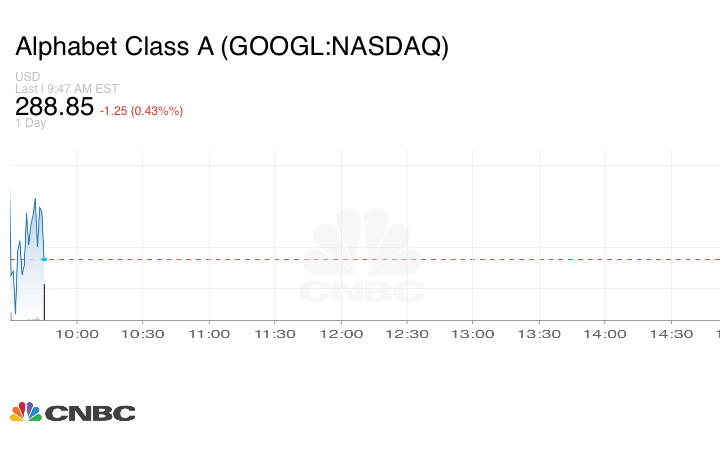
Task: Click the CNBC peacock logo icon
Action: click(x=25, y=412)
